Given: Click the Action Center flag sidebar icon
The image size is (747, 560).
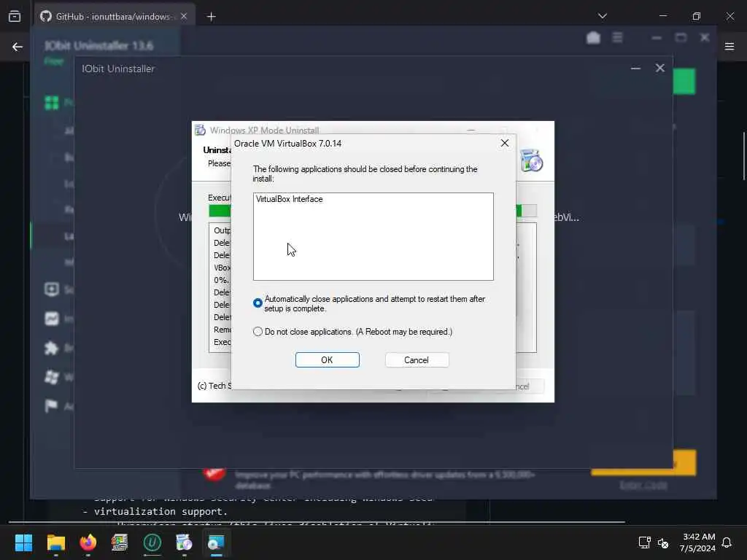Looking at the screenshot, I should (52, 405).
